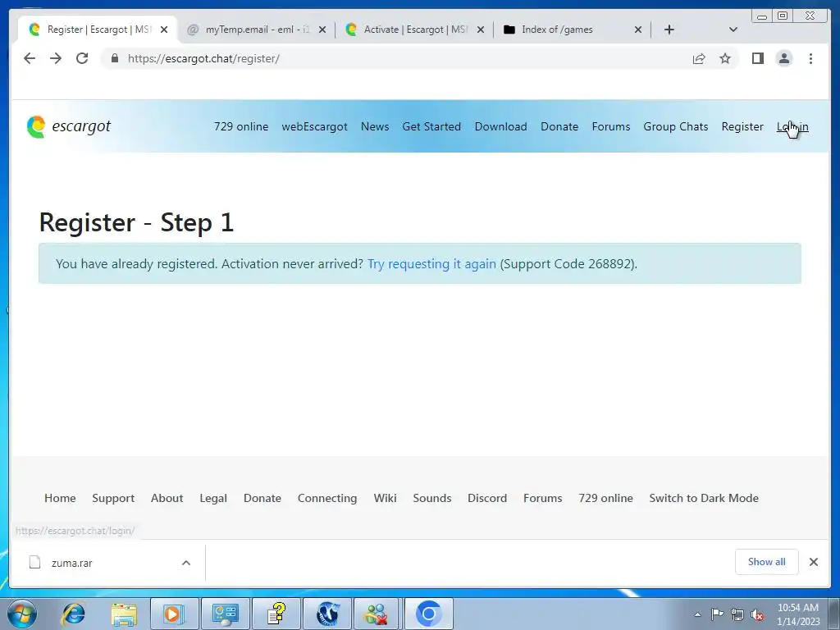
Task: Open the browser side panel icon
Action: click(x=757, y=58)
